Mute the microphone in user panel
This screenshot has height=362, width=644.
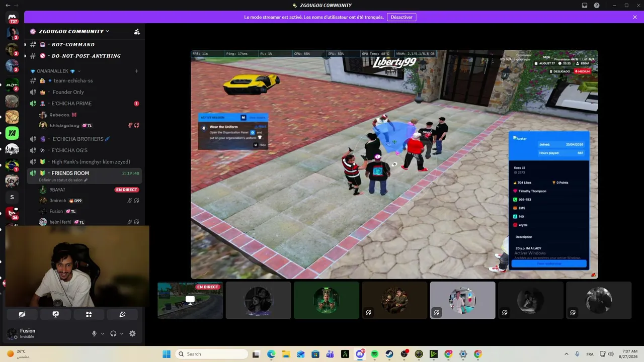pyautogui.click(x=94, y=333)
